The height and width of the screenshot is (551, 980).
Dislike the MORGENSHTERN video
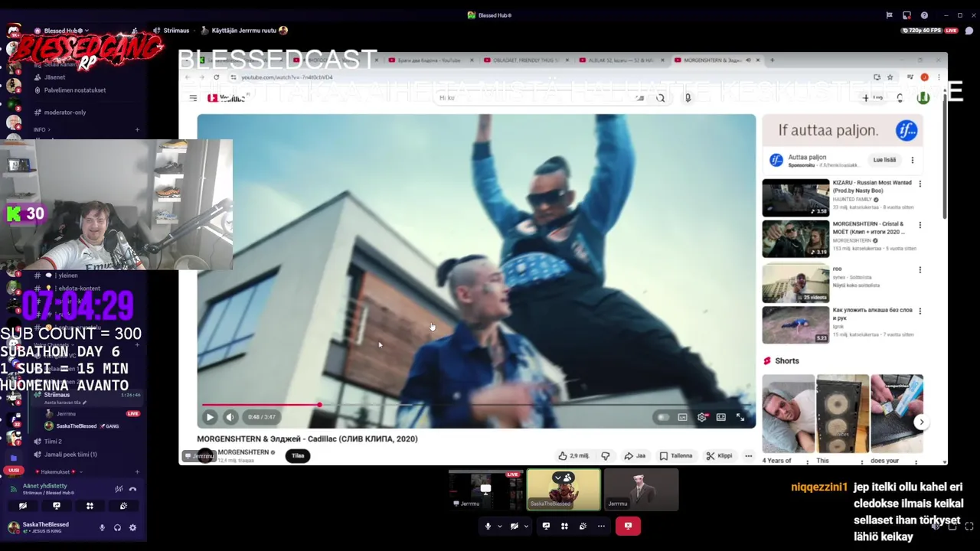pyautogui.click(x=605, y=455)
